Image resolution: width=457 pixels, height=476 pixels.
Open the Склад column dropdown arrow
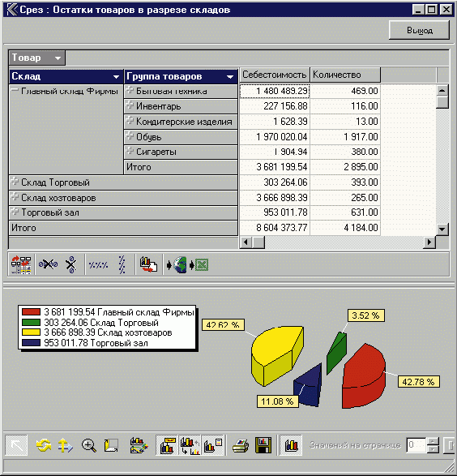coord(116,77)
